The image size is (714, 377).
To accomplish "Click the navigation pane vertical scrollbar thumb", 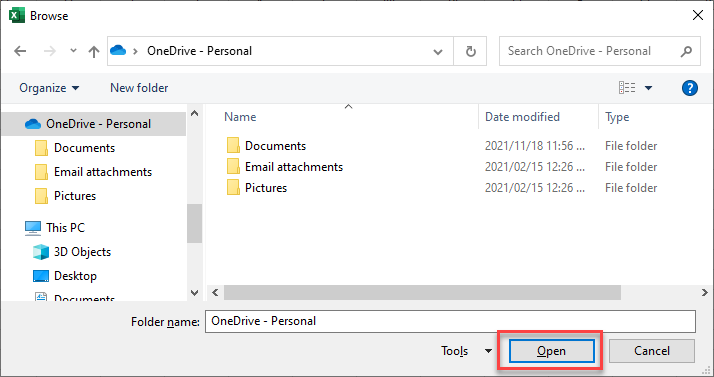I will coord(194,224).
